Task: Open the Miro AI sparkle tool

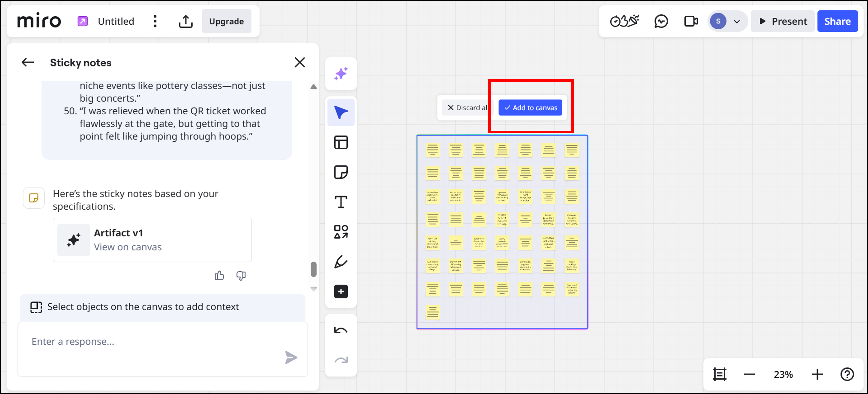Action: pyautogui.click(x=341, y=74)
